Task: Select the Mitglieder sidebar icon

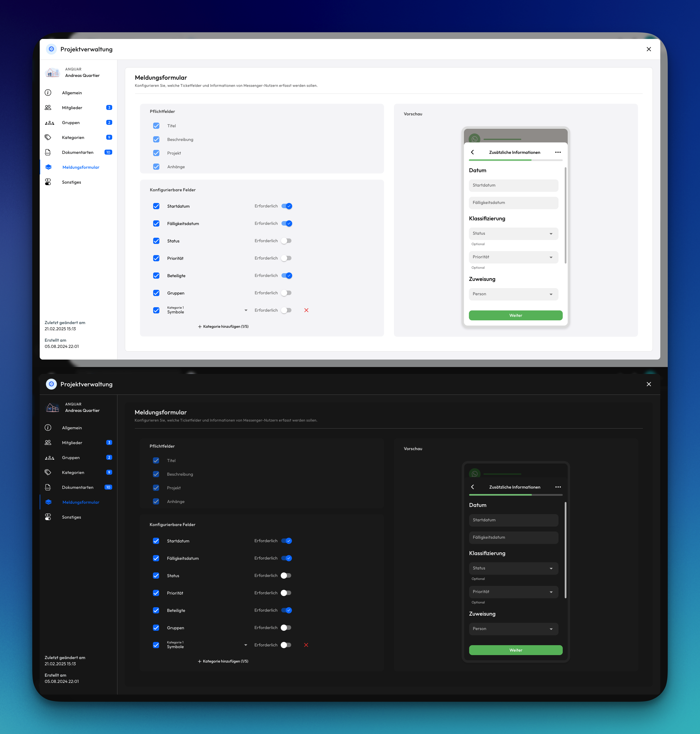Action: click(x=48, y=107)
